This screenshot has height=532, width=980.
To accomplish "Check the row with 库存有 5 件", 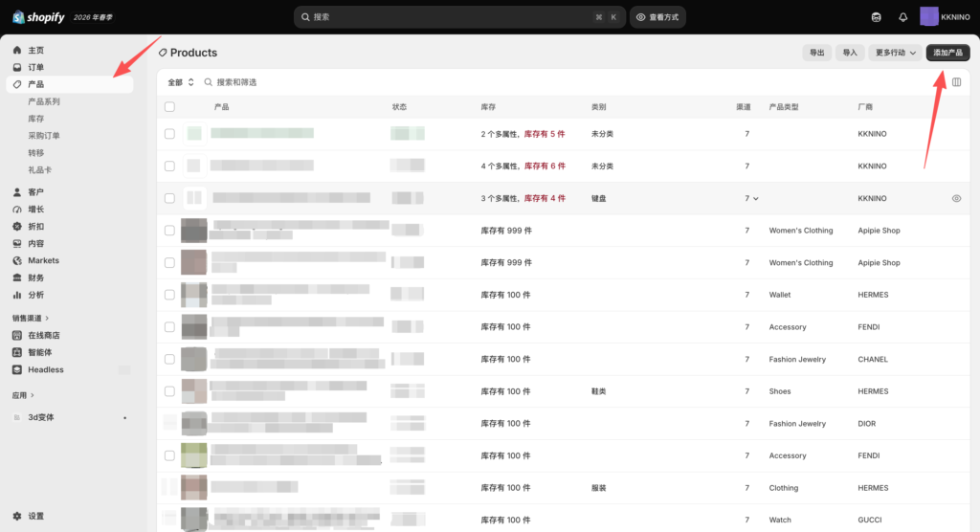I will pyautogui.click(x=169, y=134).
